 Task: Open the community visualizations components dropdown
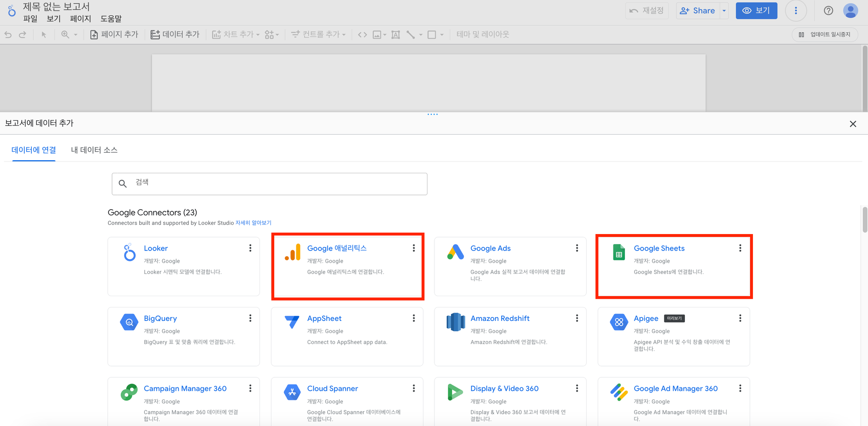272,34
